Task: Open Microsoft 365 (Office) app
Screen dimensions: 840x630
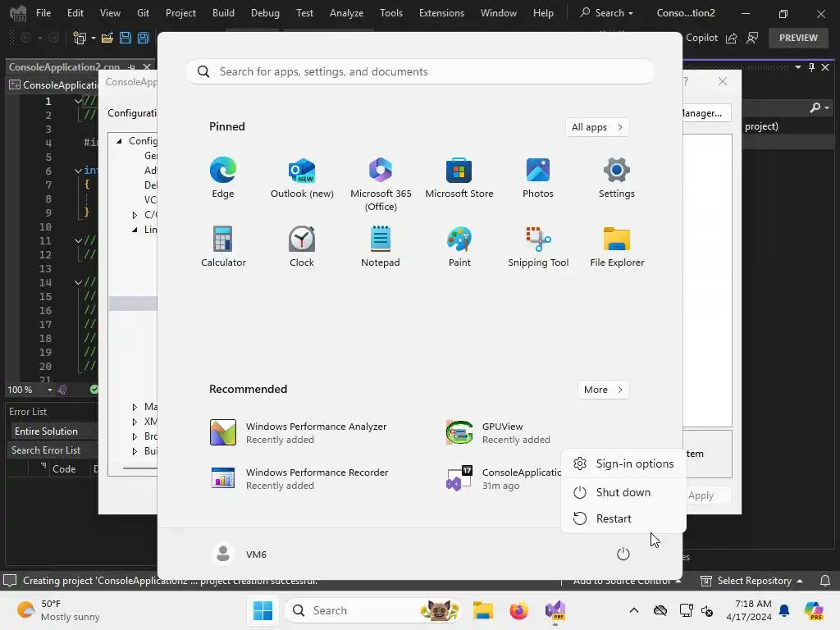Action: [x=381, y=185]
